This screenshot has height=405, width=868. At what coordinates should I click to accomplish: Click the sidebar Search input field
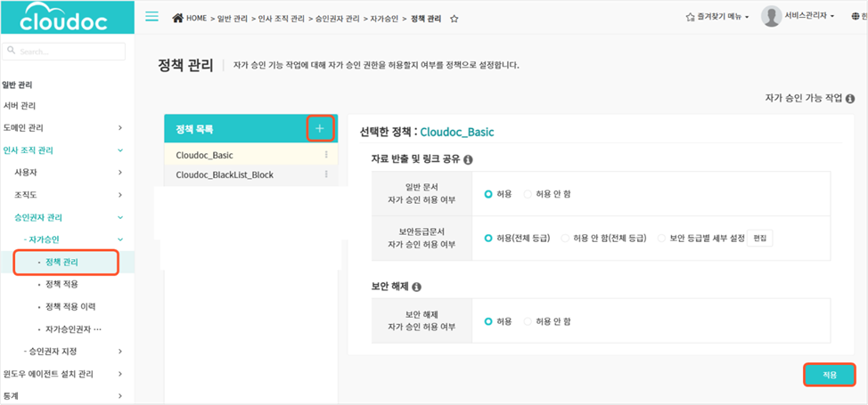pos(66,52)
